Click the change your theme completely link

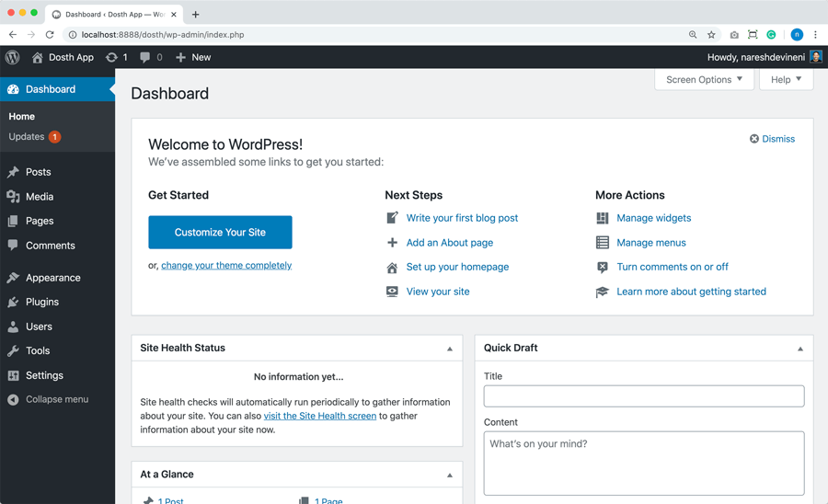click(226, 266)
